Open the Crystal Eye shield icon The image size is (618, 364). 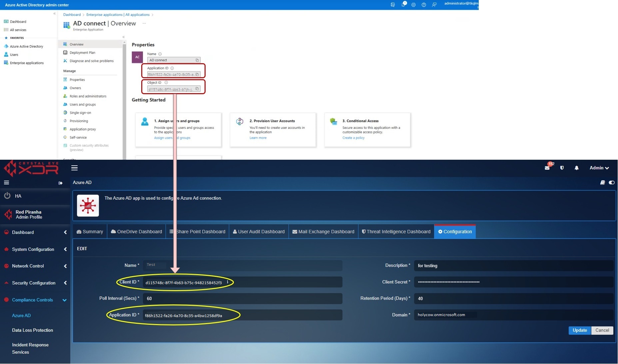pyautogui.click(x=562, y=168)
